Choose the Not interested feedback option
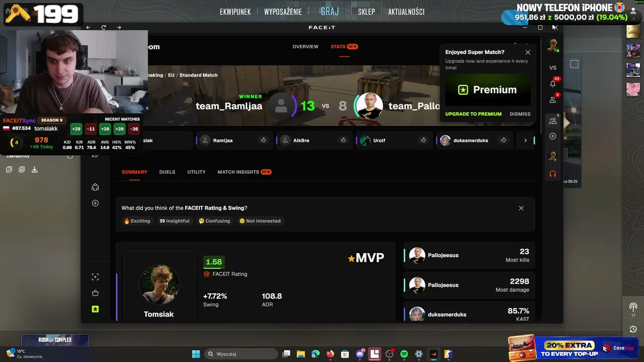 pos(260,221)
